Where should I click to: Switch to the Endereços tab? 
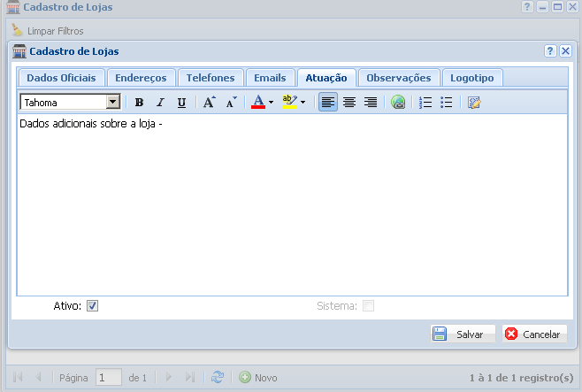(x=141, y=78)
